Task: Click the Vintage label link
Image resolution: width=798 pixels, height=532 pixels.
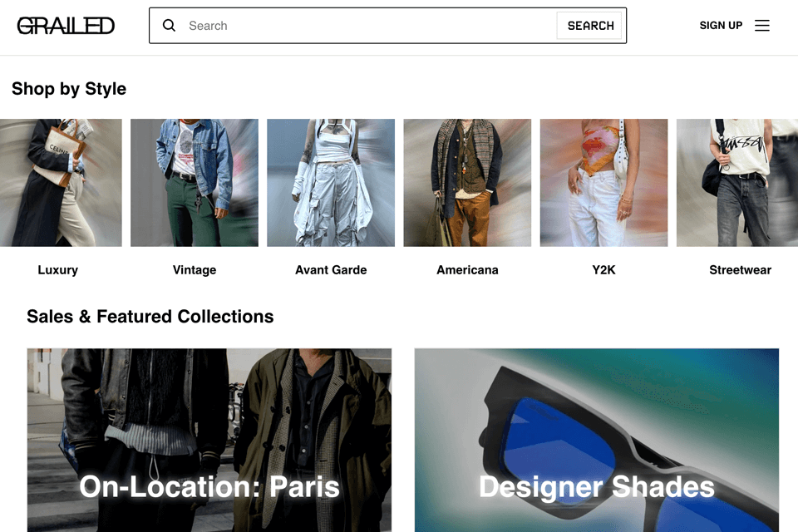Action: pyautogui.click(x=195, y=270)
